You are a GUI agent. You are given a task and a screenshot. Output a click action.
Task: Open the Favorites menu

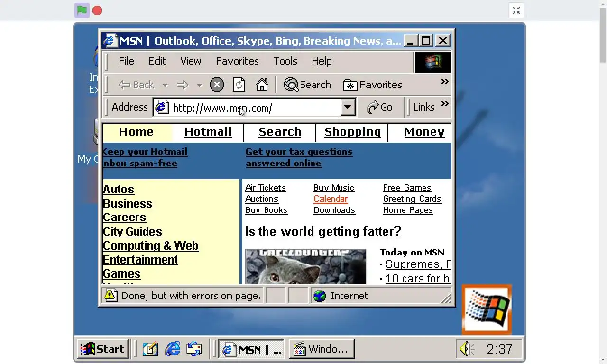click(x=238, y=62)
